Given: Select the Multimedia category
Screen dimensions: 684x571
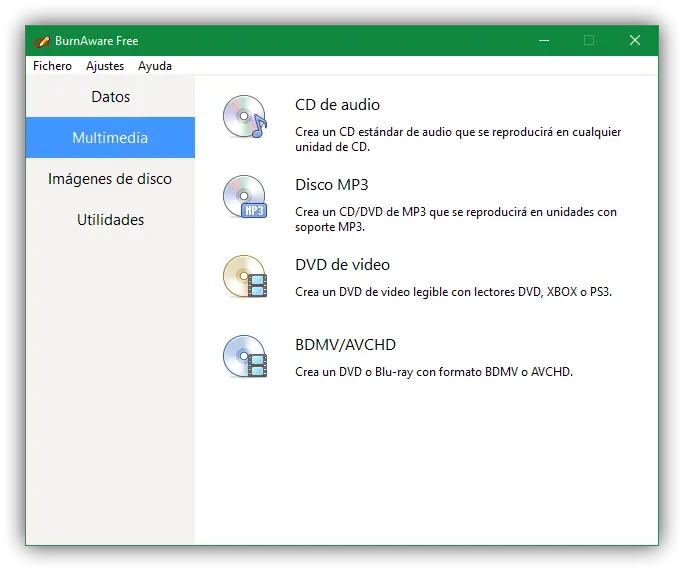Looking at the screenshot, I should coord(110,137).
